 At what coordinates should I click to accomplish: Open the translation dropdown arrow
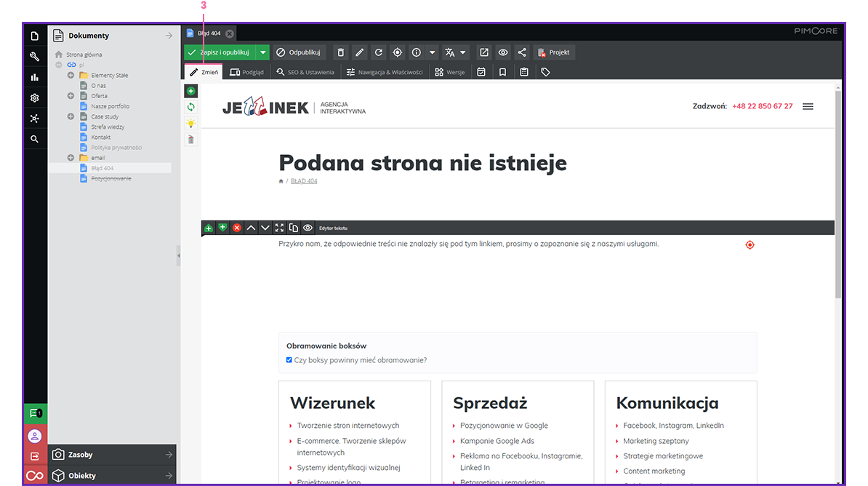click(x=463, y=52)
